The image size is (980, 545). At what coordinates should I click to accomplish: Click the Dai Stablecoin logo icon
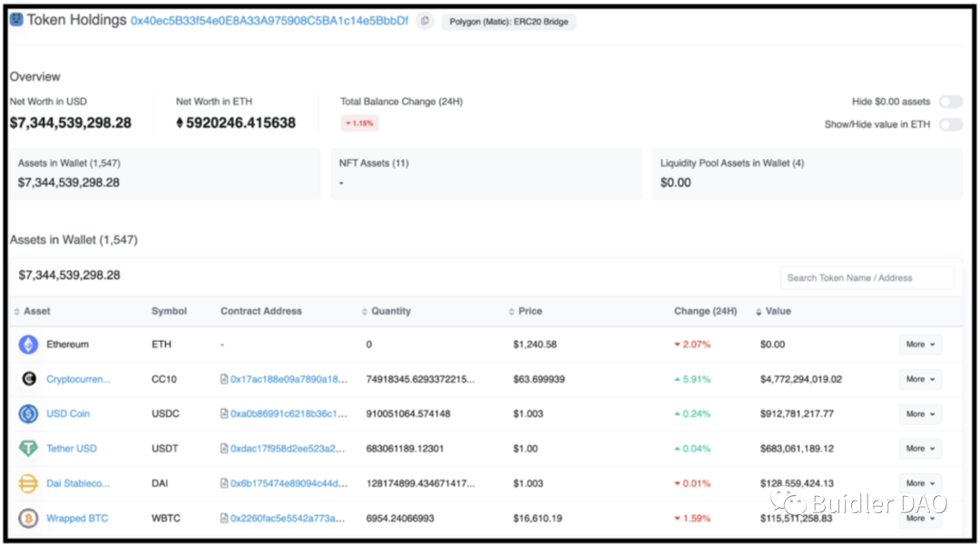[x=29, y=483]
